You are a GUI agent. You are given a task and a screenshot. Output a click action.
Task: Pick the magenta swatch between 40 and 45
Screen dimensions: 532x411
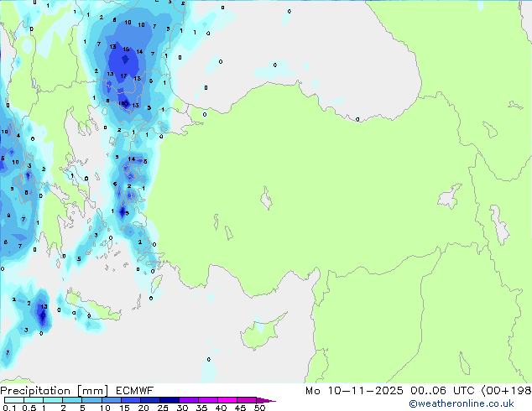[x=227, y=400]
